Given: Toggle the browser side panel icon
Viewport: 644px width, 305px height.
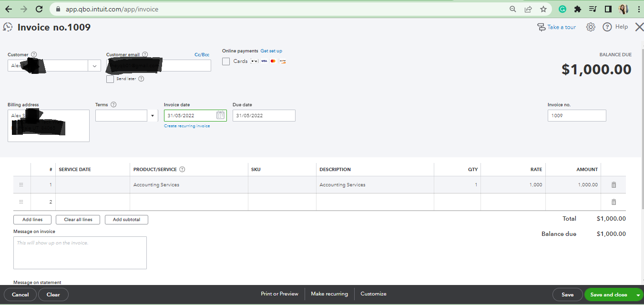Looking at the screenshot, I should (x=608, y=9).
